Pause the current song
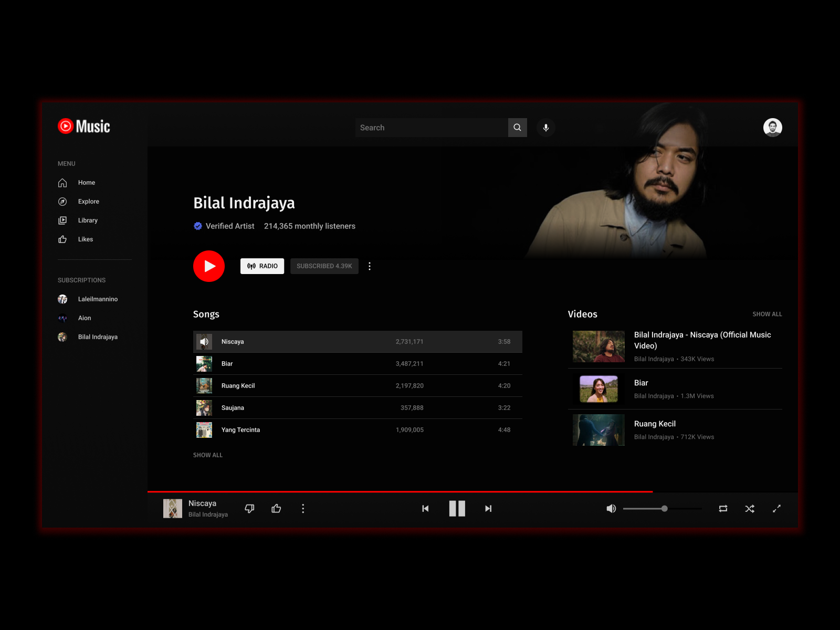The image size is (840, 630). 457,509
